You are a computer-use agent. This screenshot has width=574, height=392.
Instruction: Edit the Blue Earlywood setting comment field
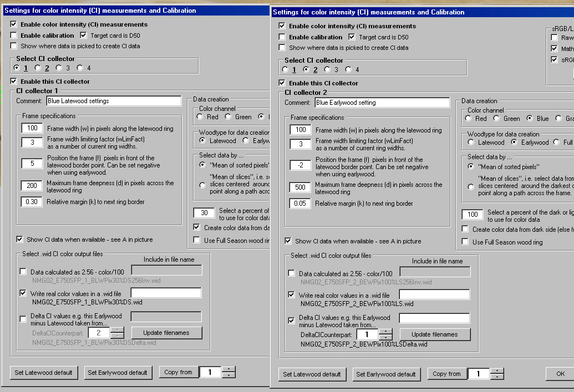(x=382, y=103)
